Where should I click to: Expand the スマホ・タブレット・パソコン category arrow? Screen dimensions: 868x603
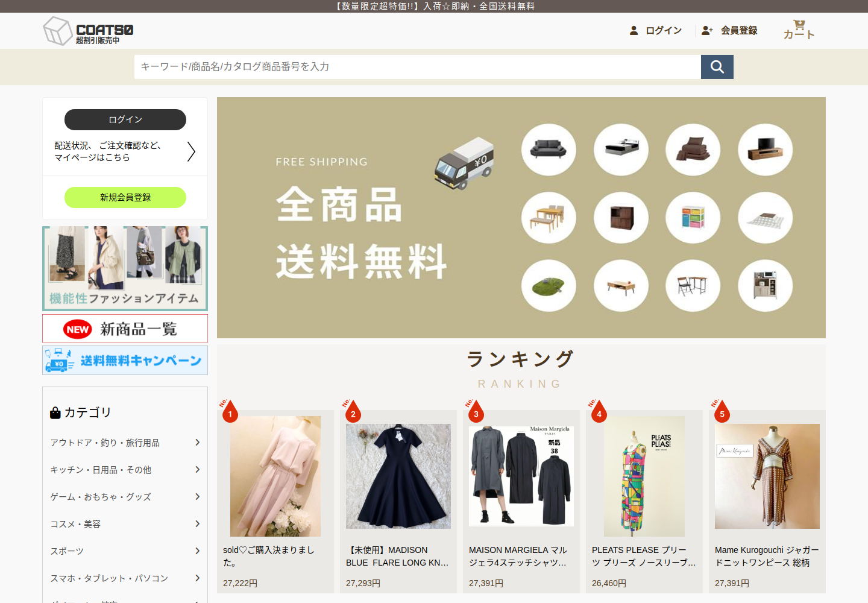click(197, 578)
